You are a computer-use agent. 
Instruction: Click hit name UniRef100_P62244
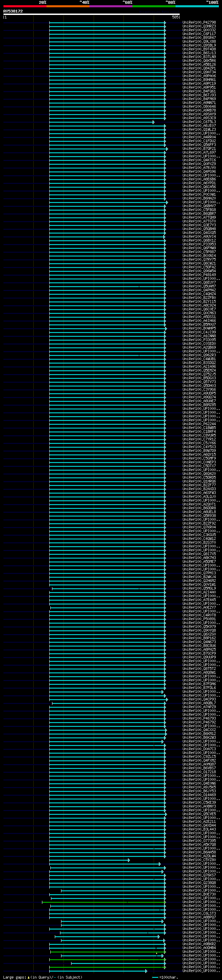click(x=199, y=424)
